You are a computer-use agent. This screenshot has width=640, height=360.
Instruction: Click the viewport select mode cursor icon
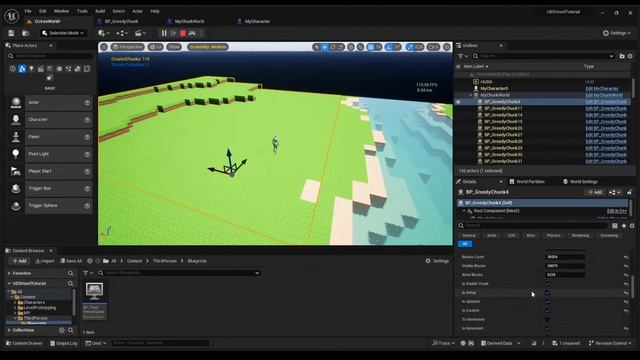click(316, 47)
